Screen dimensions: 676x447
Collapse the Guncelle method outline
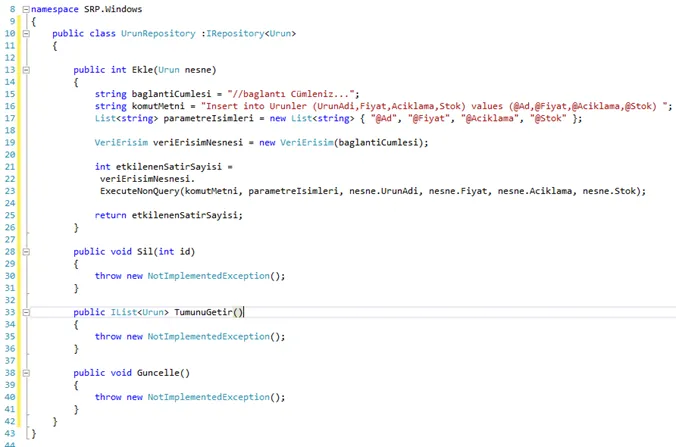26,372
